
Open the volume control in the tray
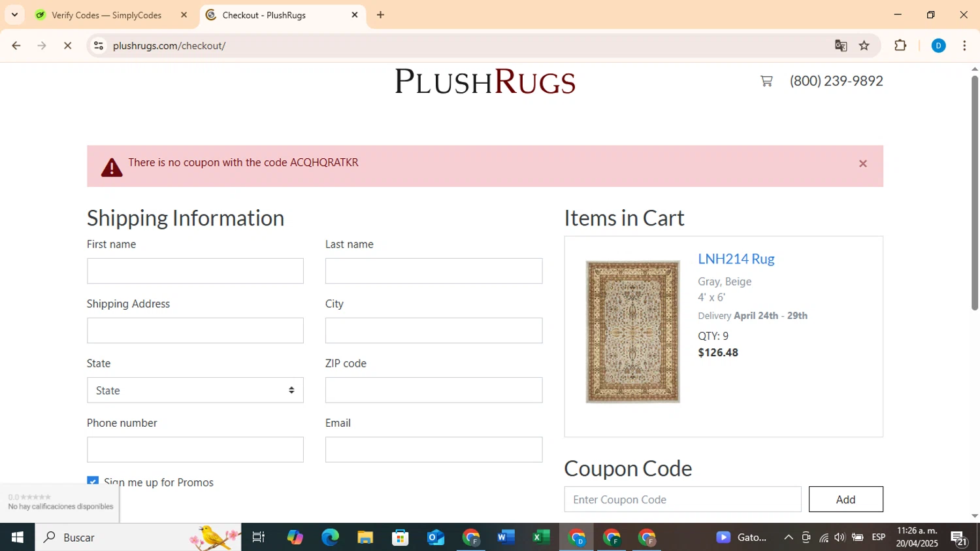pos(840,537)
